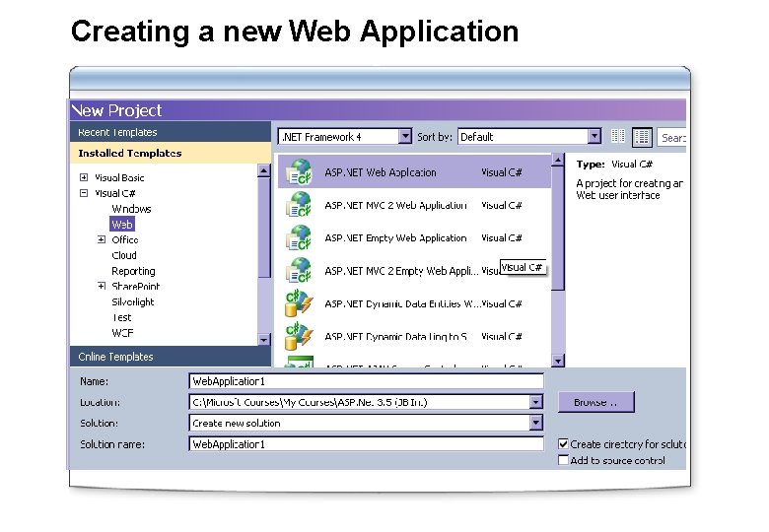Screen dimensions: 769x532
Task: Select the Web category
Action: 122,225
